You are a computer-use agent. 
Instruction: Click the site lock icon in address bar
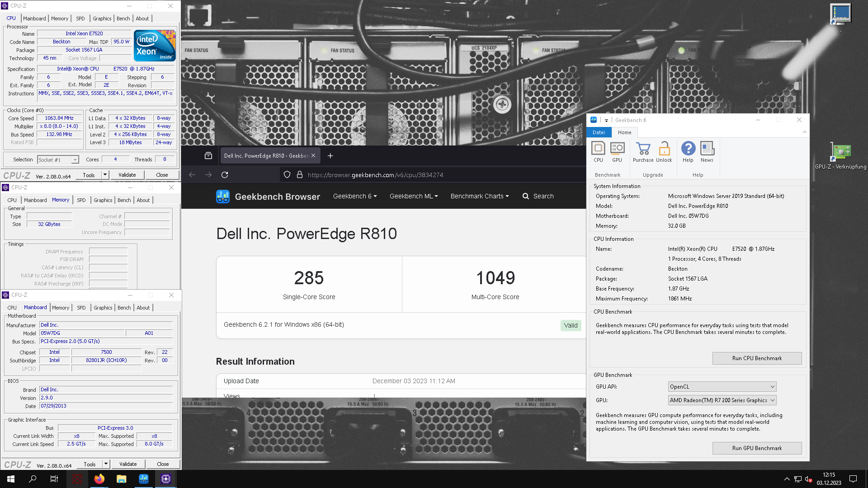coord(299,175)
